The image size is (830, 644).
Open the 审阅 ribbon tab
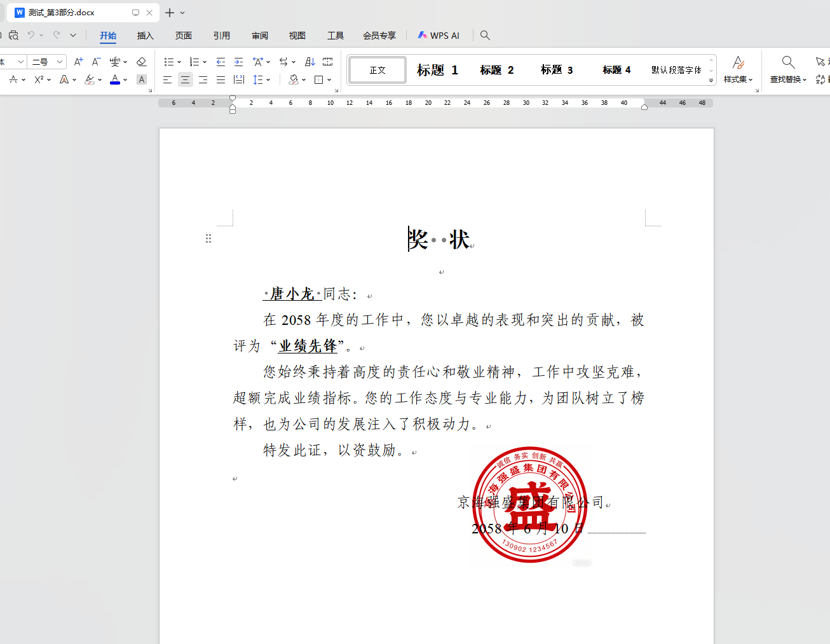(260, 36)
